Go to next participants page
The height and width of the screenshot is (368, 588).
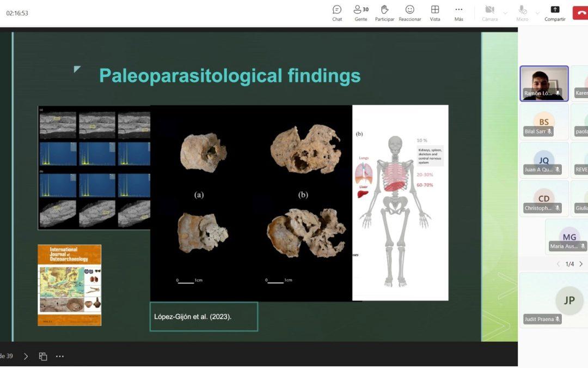coord(581,264)
